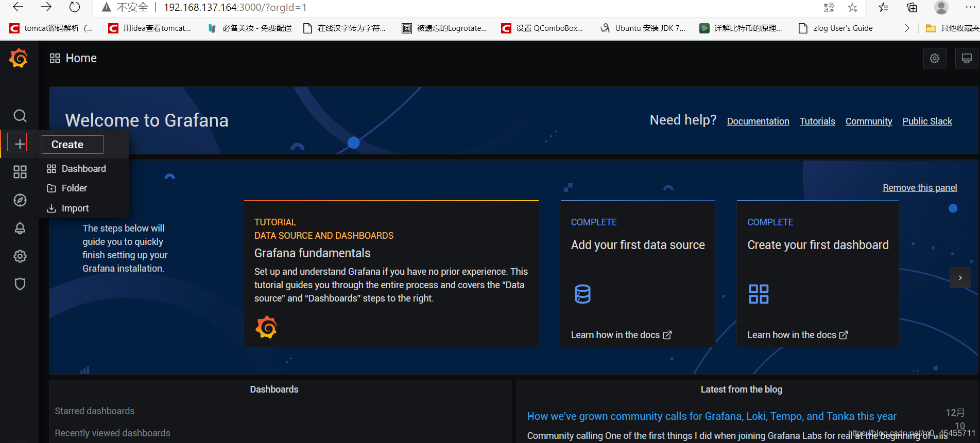The width and height of the screenshot is (980, 443).
Task: Open dashboard settings gear at top right
Action: click(935, 58)
